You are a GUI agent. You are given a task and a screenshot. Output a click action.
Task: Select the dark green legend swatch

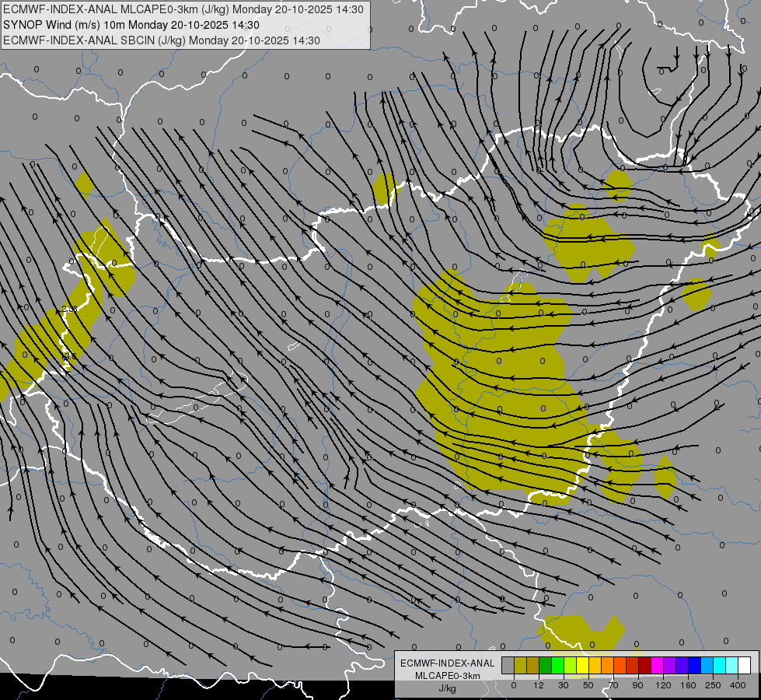click(x=546, y=665)
